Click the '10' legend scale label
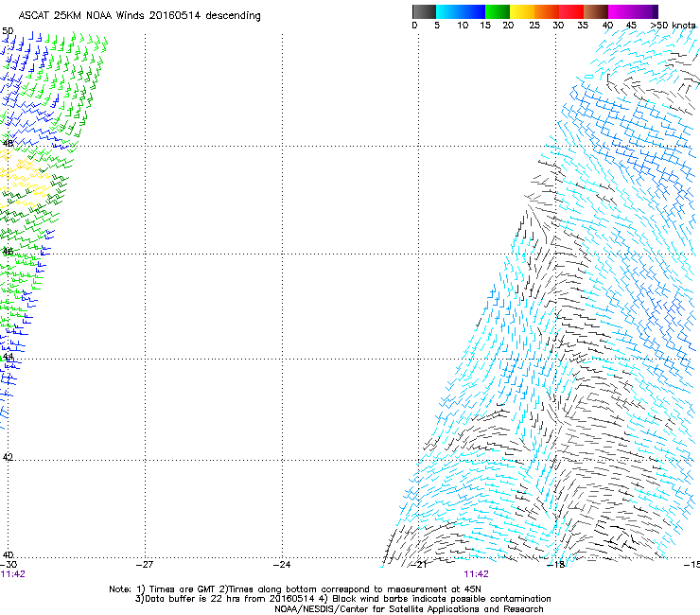The width and height of the screenshot is (700, 615). click(463, 25)
